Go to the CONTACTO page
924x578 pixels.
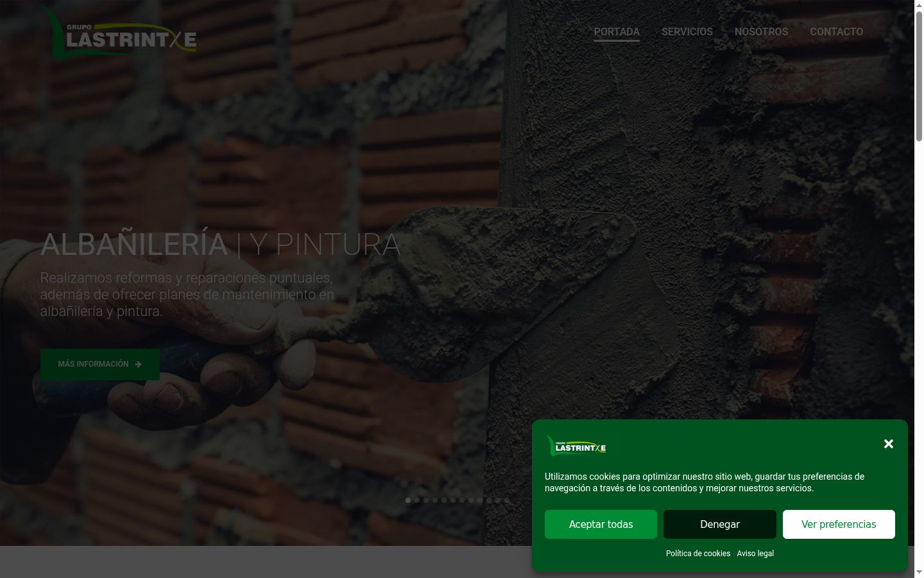click(x=836, y=31)
